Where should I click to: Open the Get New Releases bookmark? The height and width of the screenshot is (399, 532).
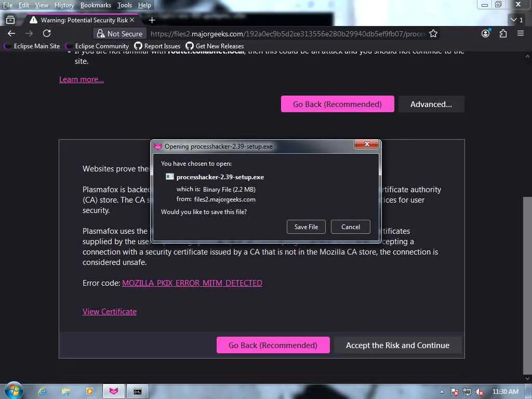(215, 46)
